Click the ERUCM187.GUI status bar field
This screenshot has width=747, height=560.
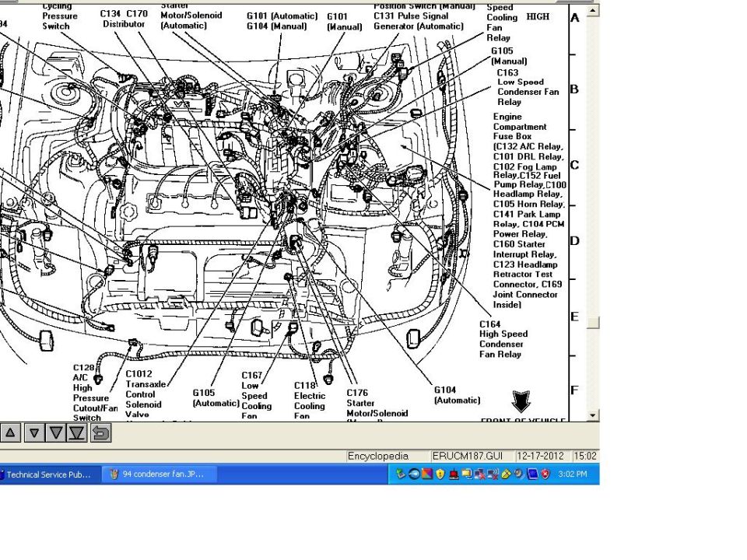pos(471,457)
